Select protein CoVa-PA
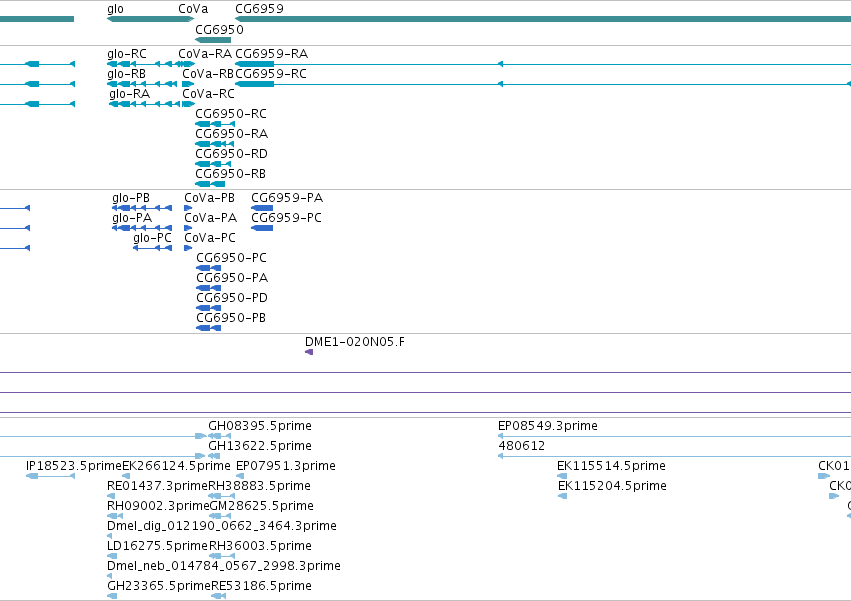 coord(211,218)
